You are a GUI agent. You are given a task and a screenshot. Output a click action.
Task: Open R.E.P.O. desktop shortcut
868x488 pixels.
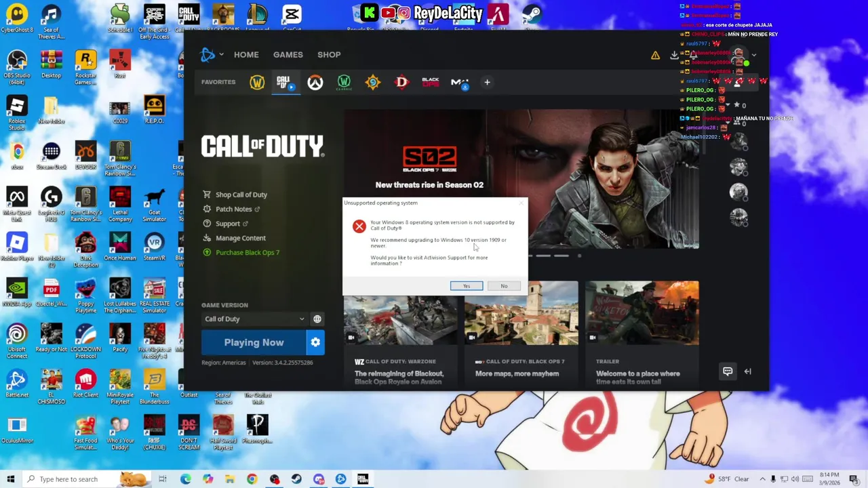coord(154,110)
